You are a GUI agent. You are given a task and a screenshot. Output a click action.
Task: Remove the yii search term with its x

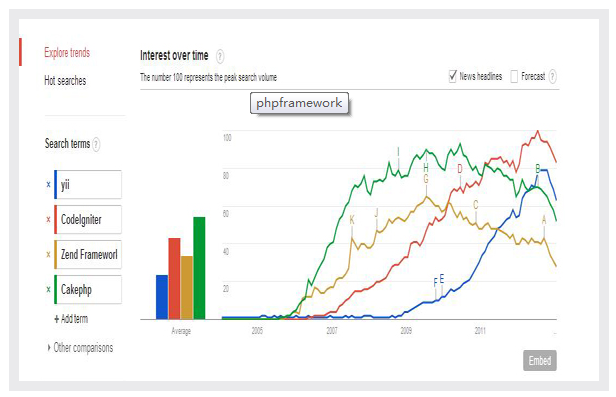tap(48, 184)
